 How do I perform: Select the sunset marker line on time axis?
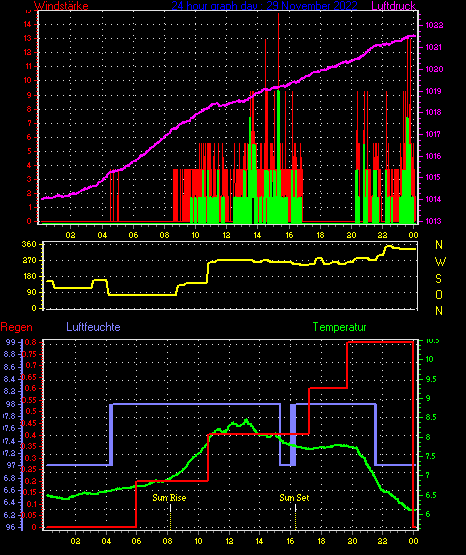pyautogui.click(x=295, y=517)
